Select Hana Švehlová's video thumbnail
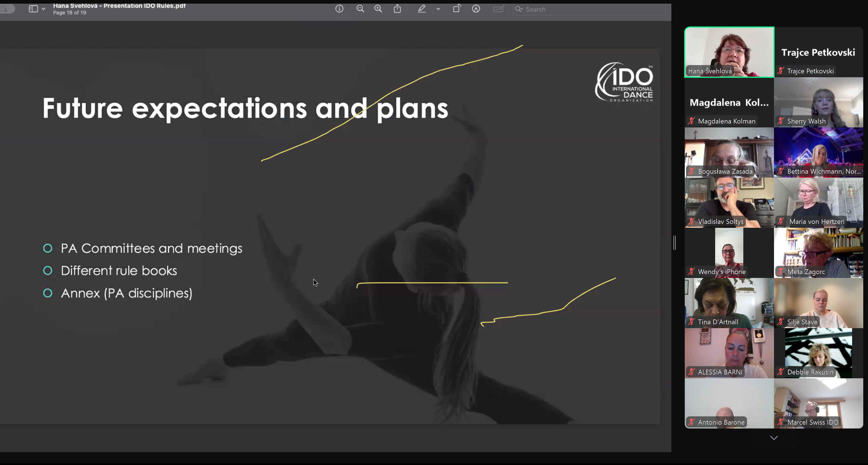The image size is (868, 465). 729,52
